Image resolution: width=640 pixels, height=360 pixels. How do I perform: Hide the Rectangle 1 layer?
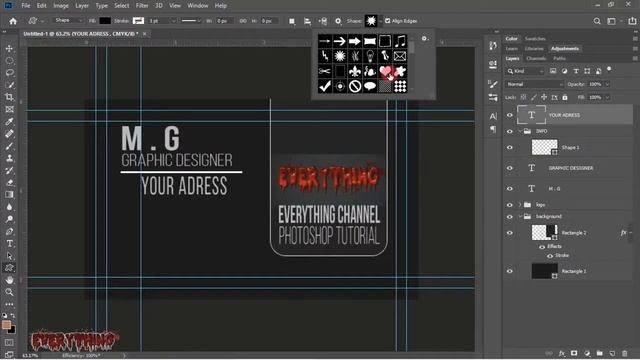pyautogui.click(x=510, y=271)
